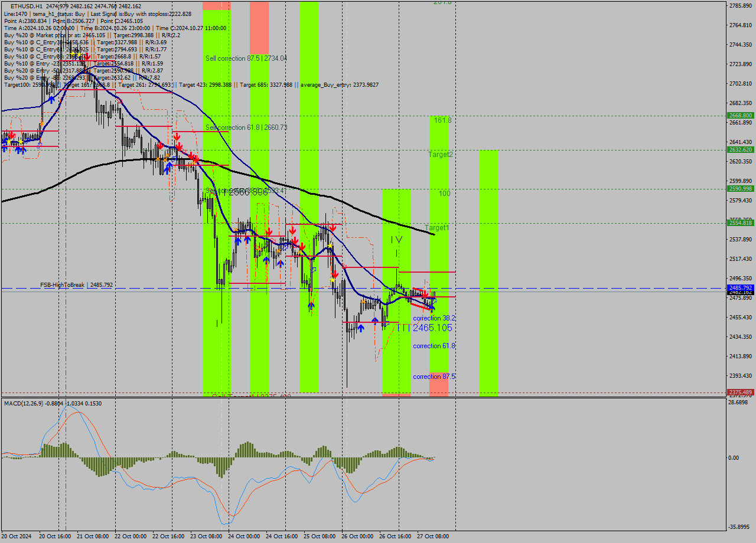
Task: Click the 'Target2' chart label
Action: pyautogui.click(x=441, y=154)
